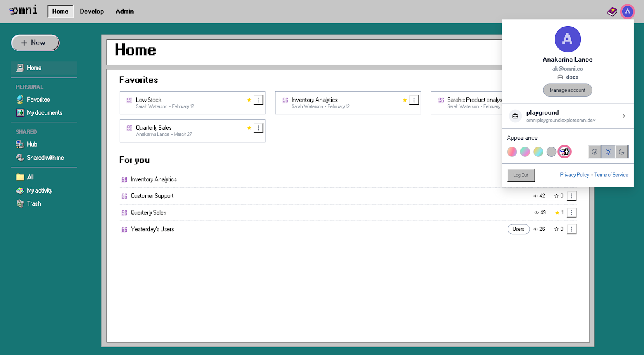Viewport: 644px width, 355px height.
Task: Open the help book icon
Action: (x=612, y=12)
